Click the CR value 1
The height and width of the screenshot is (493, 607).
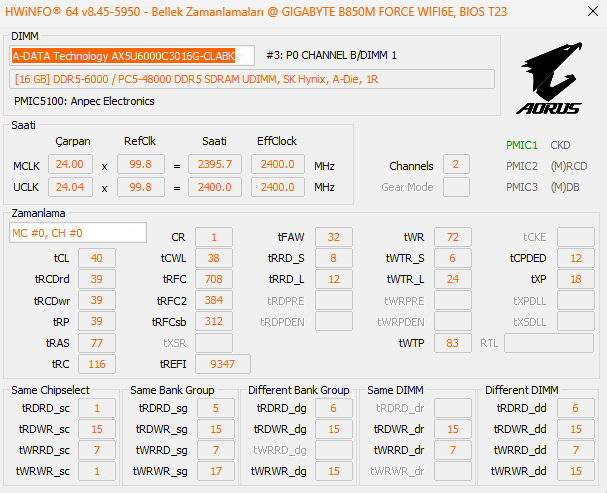[214, 237]
